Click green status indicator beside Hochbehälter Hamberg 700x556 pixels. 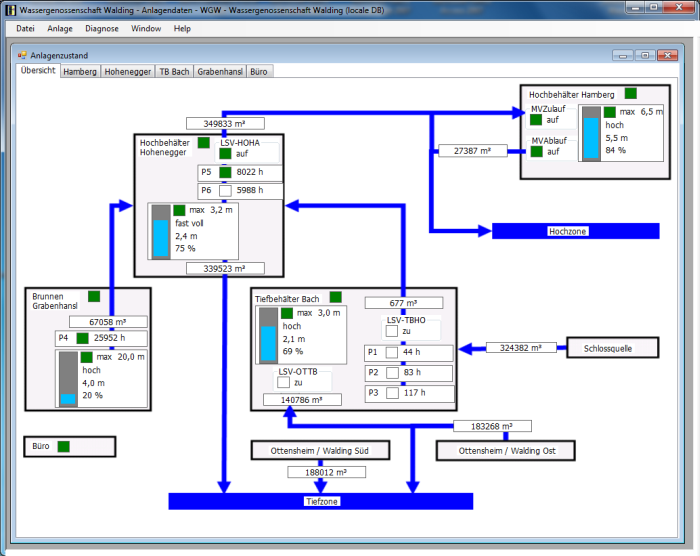(630, 93)
